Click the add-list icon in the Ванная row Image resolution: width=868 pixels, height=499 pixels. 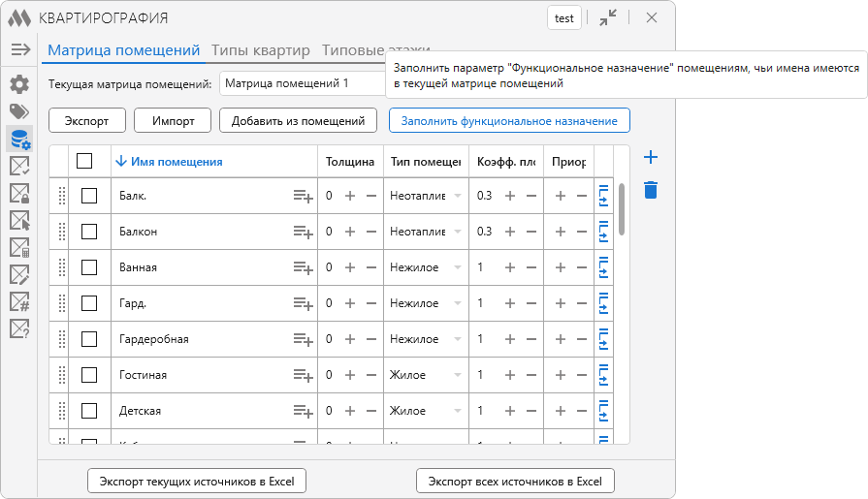[304, 267]
